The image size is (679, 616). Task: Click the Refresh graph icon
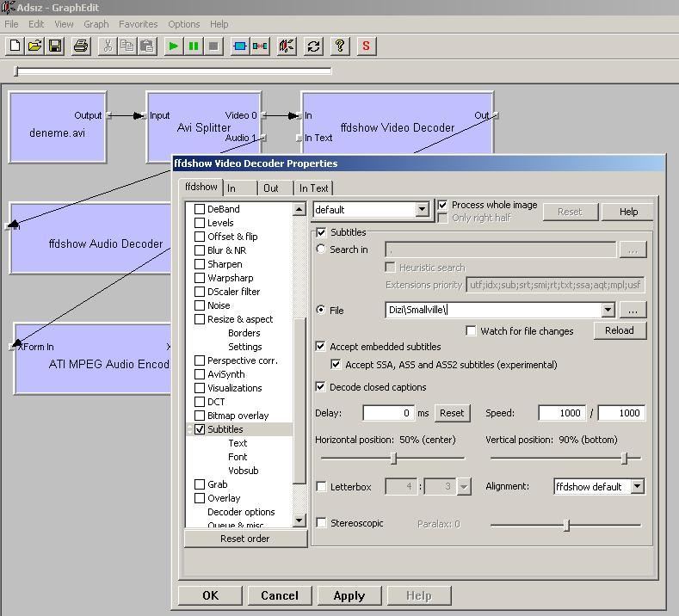(313, 46)
